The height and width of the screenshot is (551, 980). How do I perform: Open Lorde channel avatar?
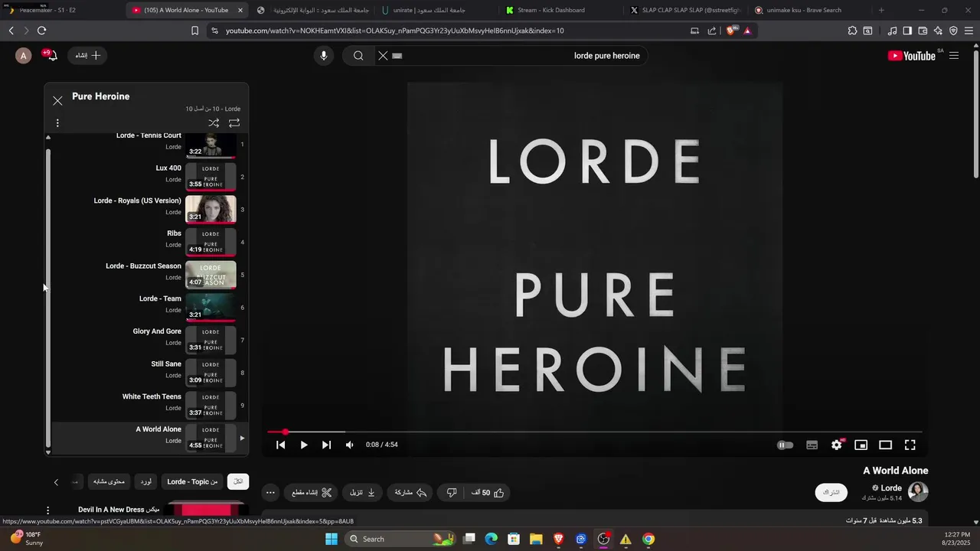tap(918, 492)
